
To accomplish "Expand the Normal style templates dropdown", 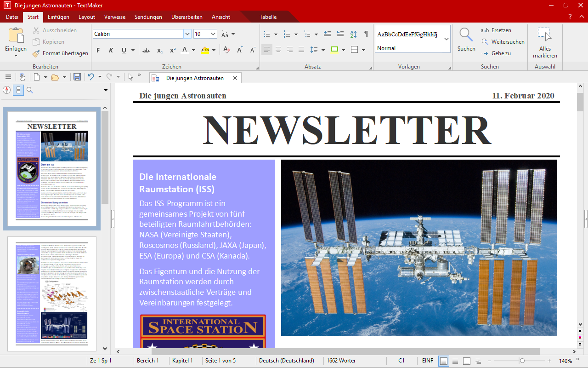I will [x=446, y=39].
